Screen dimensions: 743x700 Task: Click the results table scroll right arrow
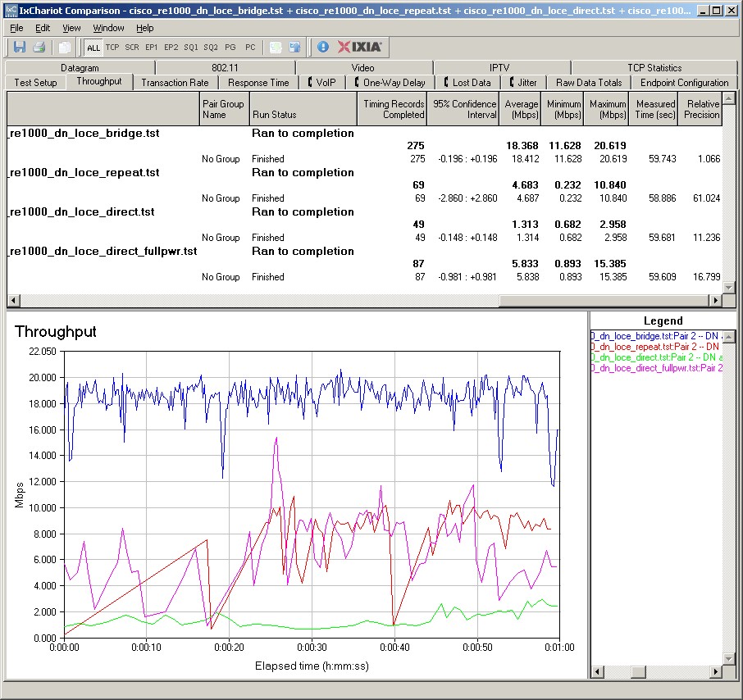click(x=715, y=300)
